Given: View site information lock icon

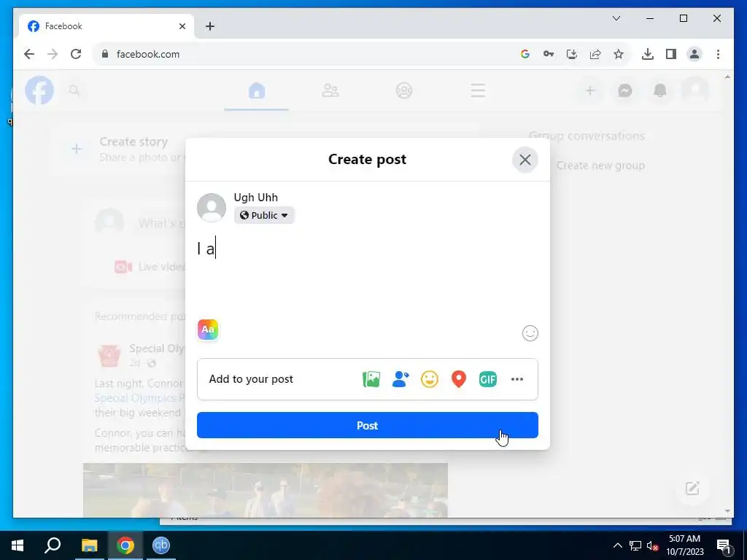Looking at the screenshot, I should click(x=105, y=54).
